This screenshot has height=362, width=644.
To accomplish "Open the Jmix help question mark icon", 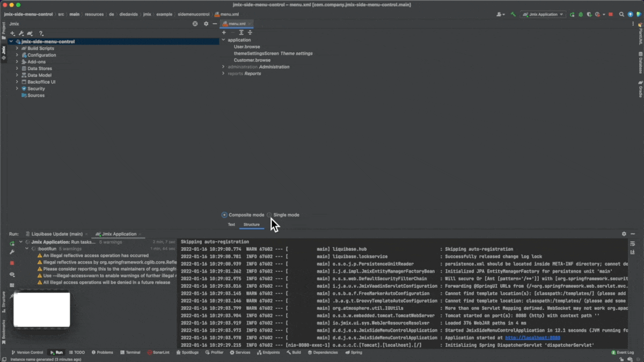I will (x=41, y=33).
